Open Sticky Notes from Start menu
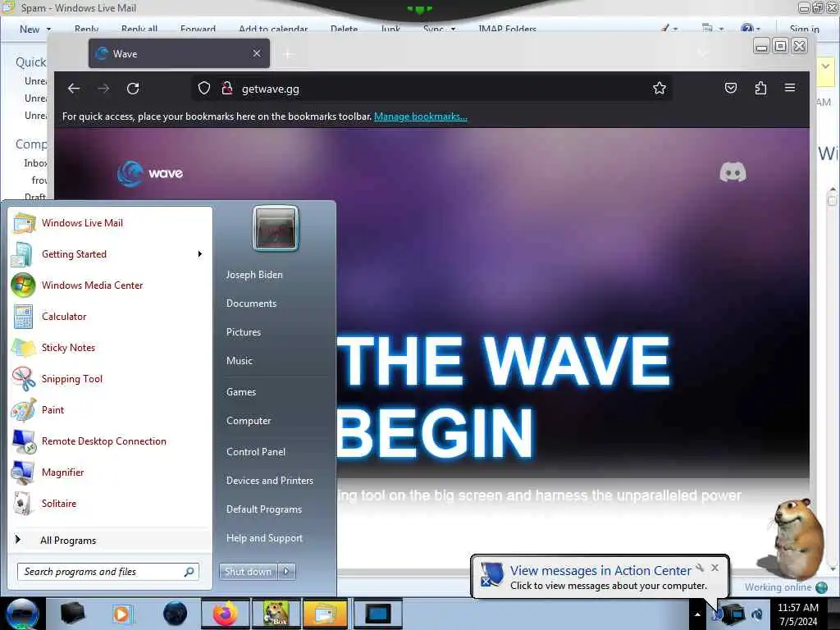Screen dimensions: 840x630 (111, 347)
